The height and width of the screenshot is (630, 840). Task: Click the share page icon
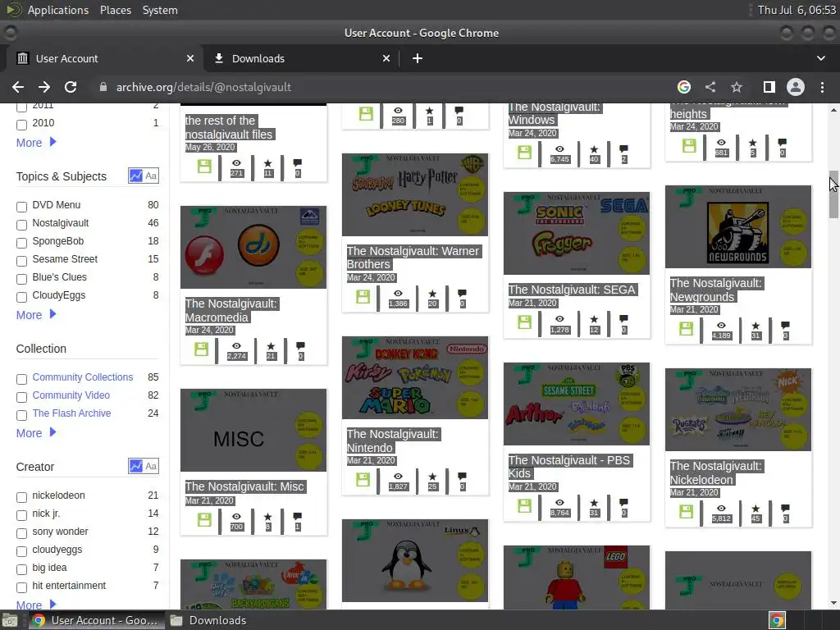pos(710,87)
